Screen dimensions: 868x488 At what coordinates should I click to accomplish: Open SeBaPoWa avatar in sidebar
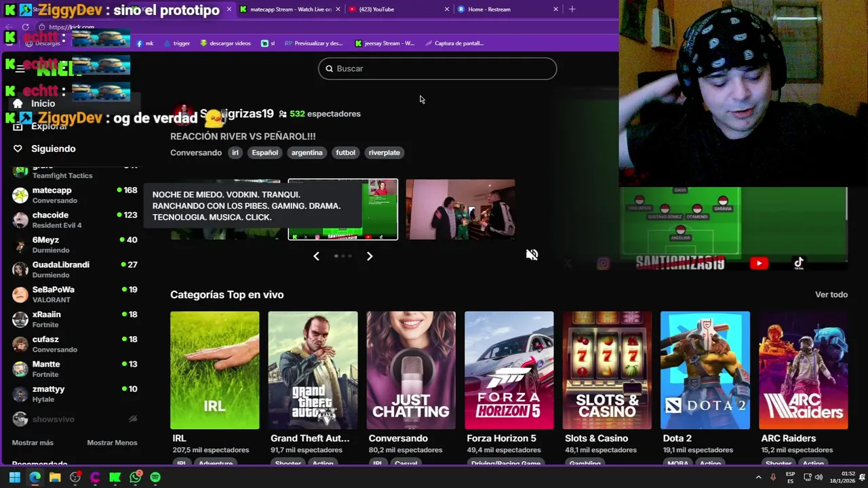pyautogui.click(x=20, y=294)
